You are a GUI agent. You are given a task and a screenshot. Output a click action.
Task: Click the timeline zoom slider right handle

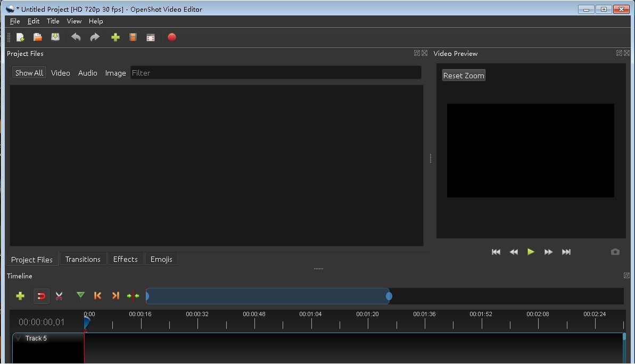pos(389,296)
